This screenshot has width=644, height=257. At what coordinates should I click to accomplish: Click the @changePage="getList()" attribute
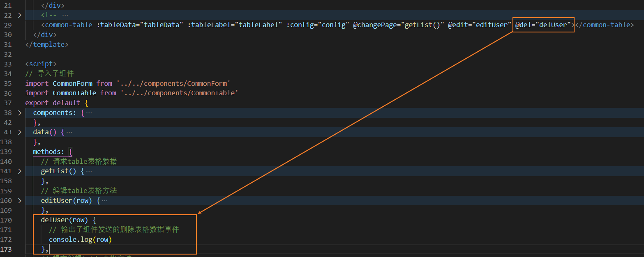coord(399,25)
